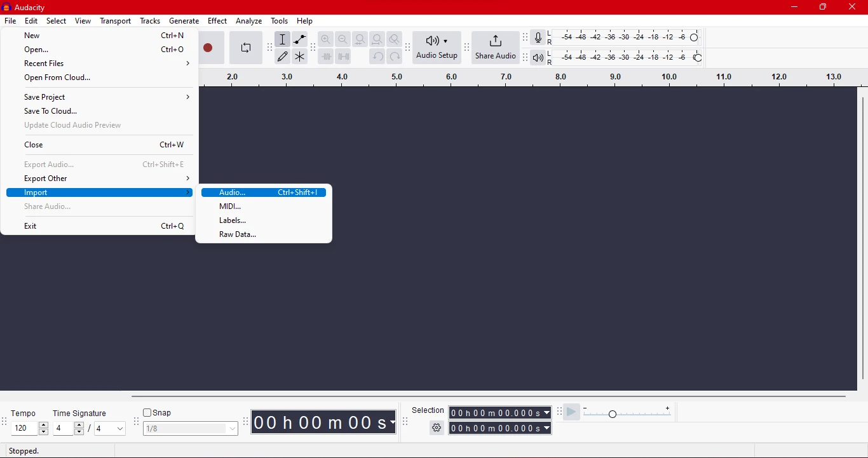Select the Envelope tool
This screenshot has height=458, width=868.
pos(300,39)
